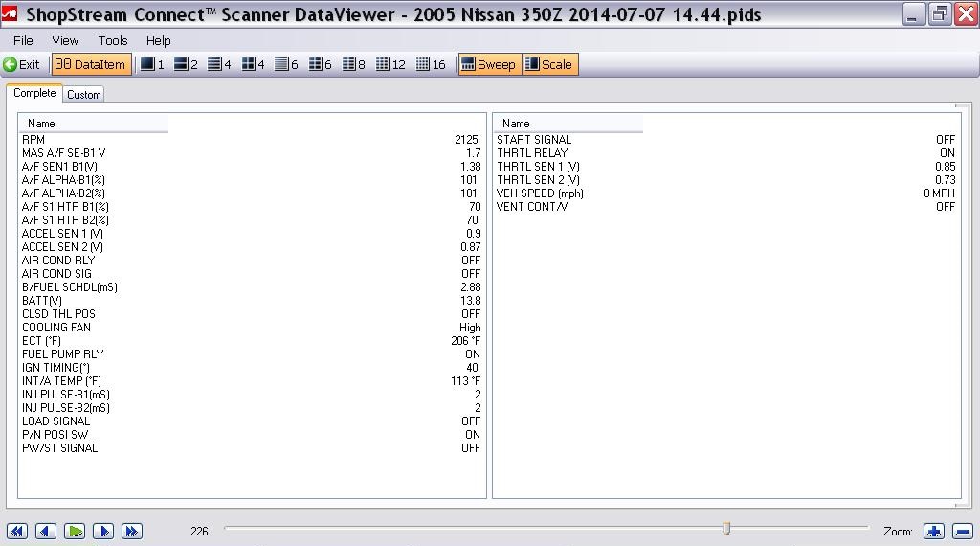Select the MAS A/F SE-B1 V row

[x=252, y=153]
